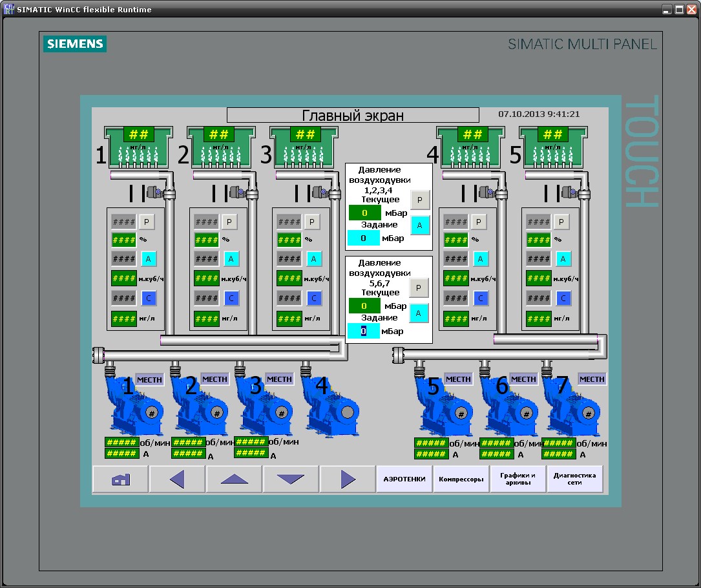Image resolution: width=701 pixels, height=588 pixels.
Task: Click tank 3 percent value field
Action: point(289,240)
